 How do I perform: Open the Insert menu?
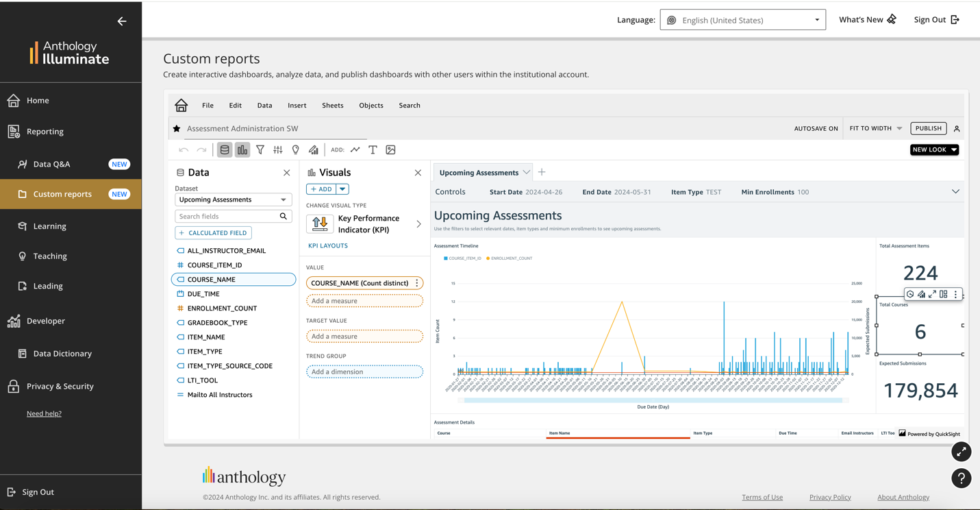[297, 106]
